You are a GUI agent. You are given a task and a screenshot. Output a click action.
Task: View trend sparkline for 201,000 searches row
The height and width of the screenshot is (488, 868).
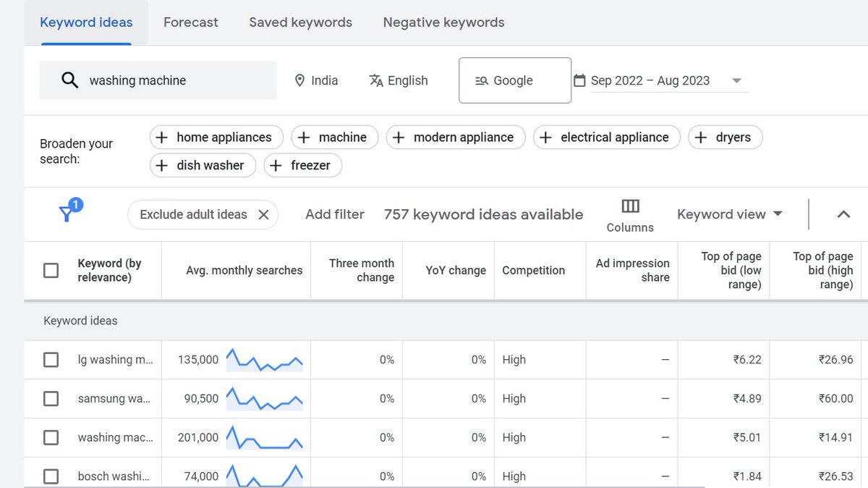pos(264,438)
